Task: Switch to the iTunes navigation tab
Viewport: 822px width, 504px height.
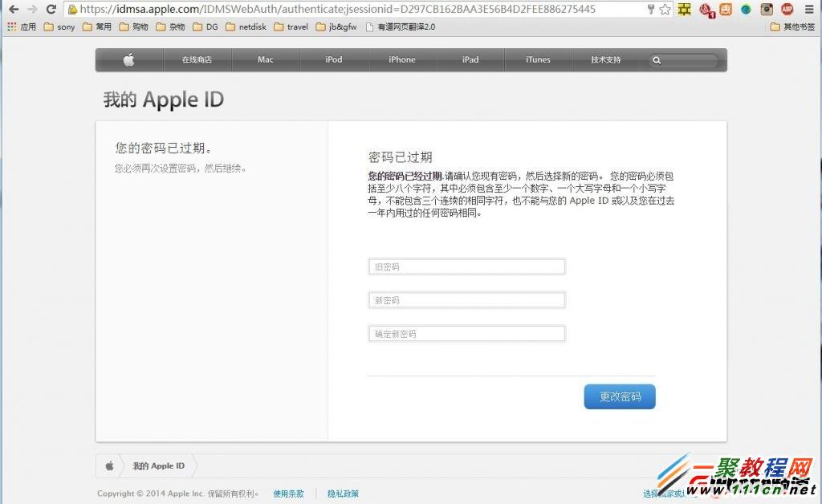Action: point(537,59)
